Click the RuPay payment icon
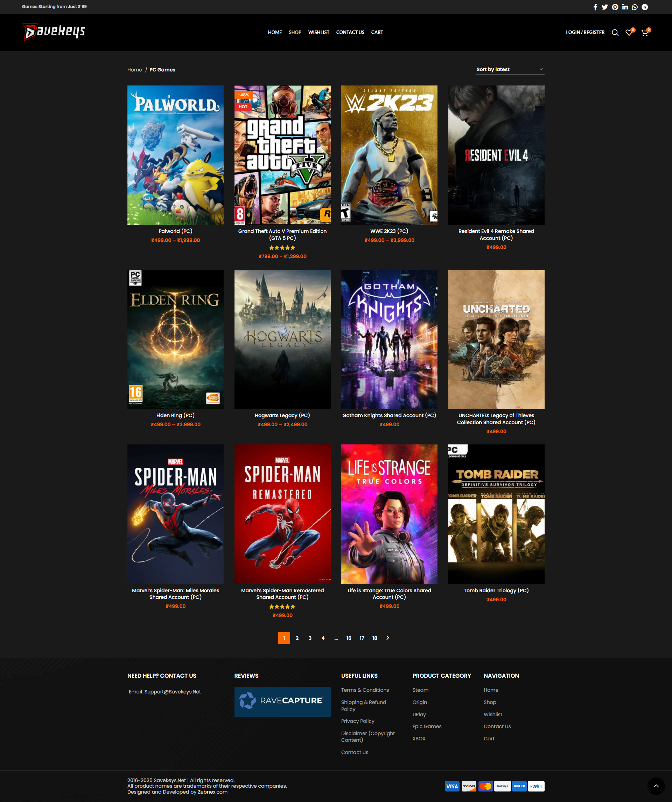Viewport: 672px width, 802px height. pyautogui.click(x=503, y=786)
